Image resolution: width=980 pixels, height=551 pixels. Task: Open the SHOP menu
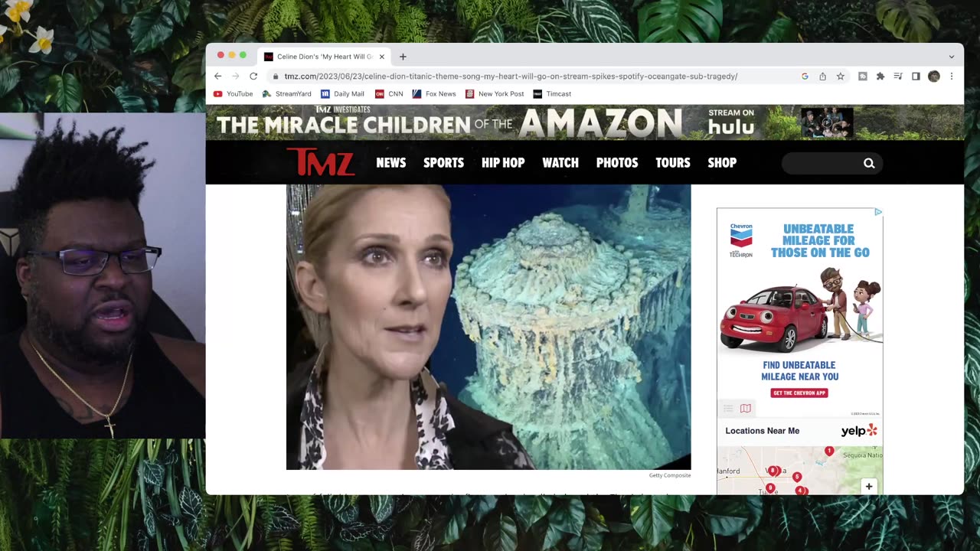point(722,163)
